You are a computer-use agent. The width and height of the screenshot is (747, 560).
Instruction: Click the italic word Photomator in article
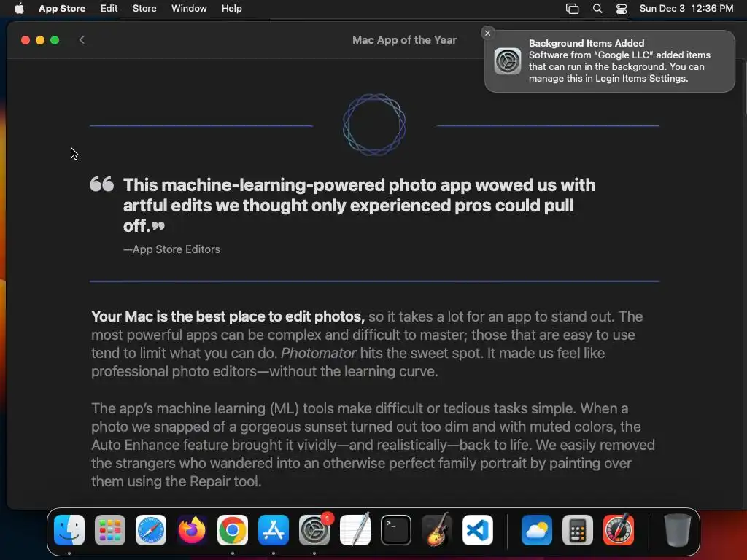click(x=319, y=354)
